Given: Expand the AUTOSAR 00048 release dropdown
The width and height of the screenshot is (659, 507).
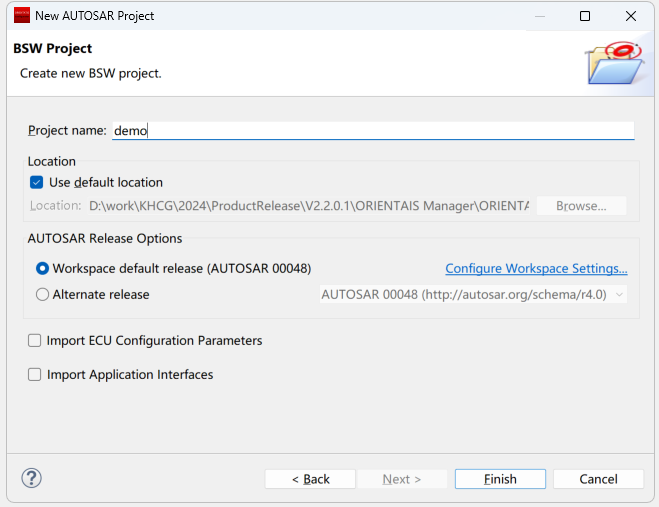Looking at the screenshot, I should pyautogui.click(x=473, y=295).
